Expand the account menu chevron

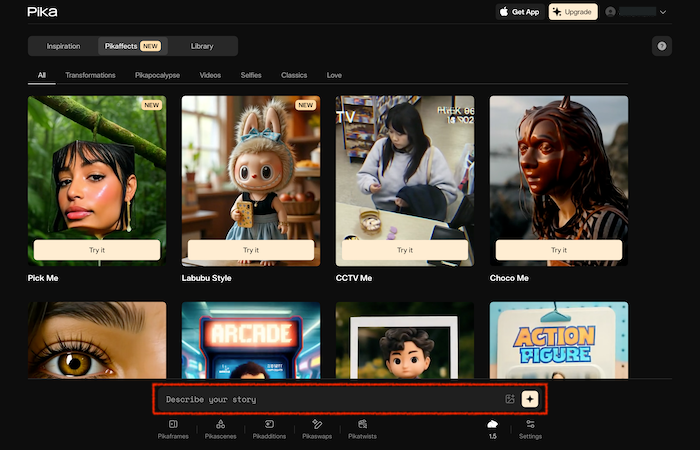[663, 12]
